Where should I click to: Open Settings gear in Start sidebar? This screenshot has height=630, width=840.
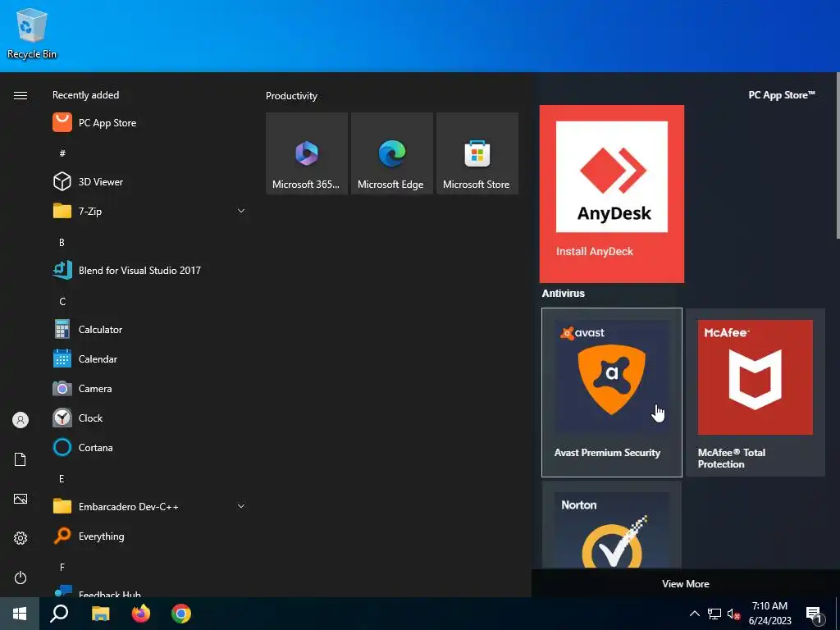tap(21, 538)
